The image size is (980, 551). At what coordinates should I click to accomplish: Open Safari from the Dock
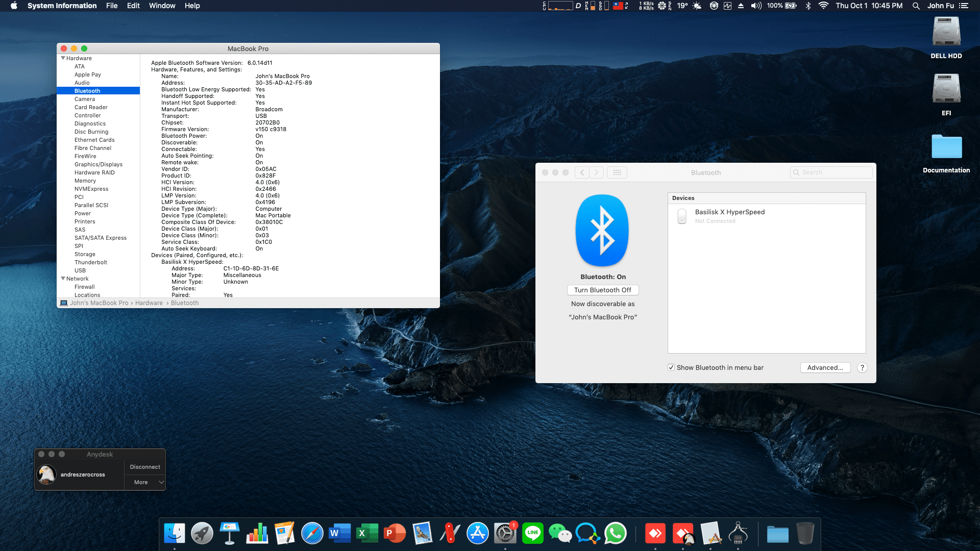pyautogui.click(x=312, y=533)
